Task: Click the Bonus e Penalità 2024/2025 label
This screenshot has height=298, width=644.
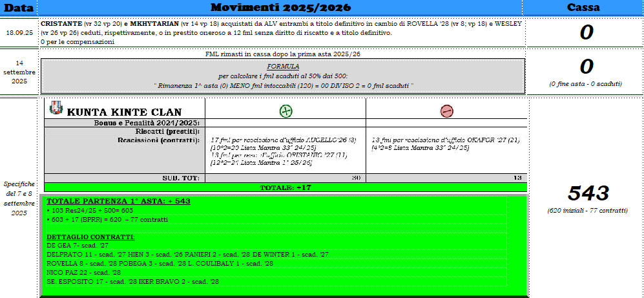Action: click(142, 123)
